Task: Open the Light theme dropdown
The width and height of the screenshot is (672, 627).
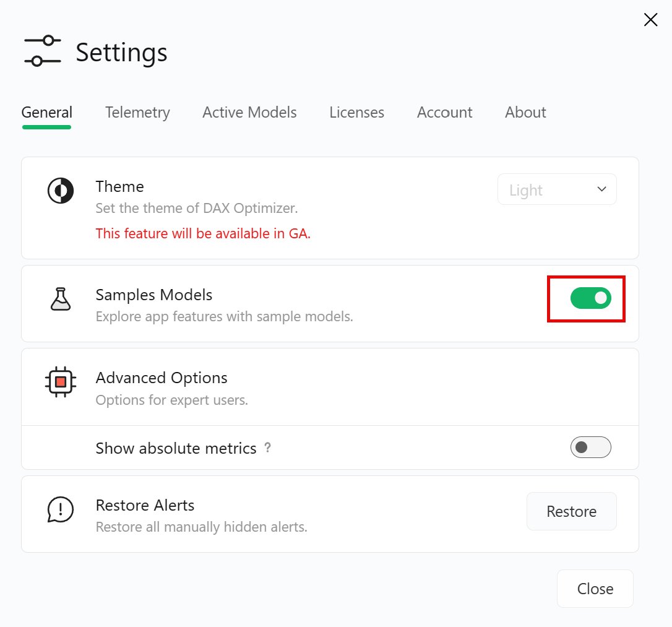Action: [556, 189]
